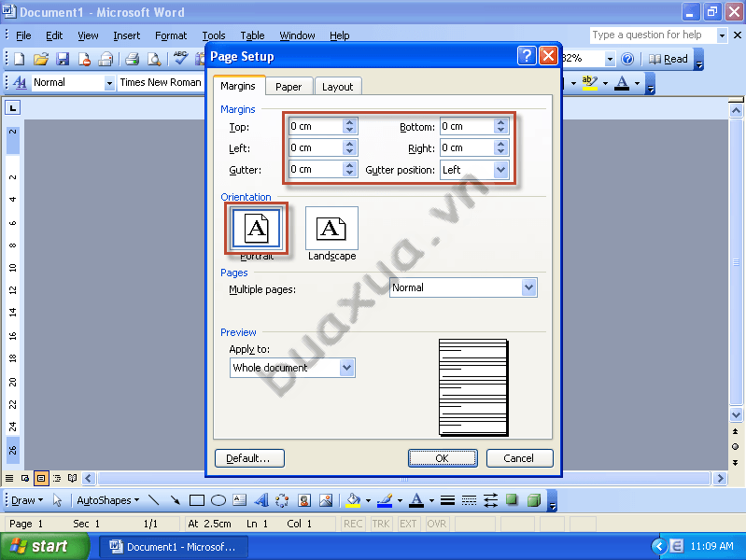The height and width of the screenshot is (560, 746).
Task: Click the Open folder icon
Action: [x=41, y=59]
